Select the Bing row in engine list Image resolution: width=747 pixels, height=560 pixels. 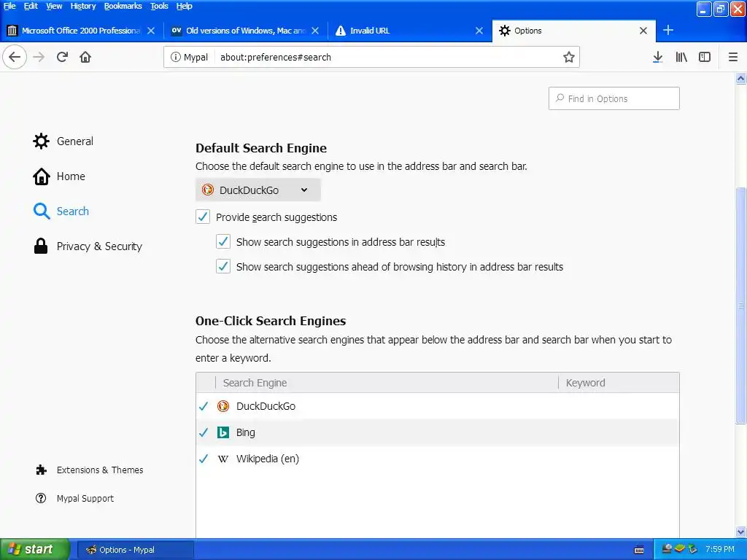438,432
